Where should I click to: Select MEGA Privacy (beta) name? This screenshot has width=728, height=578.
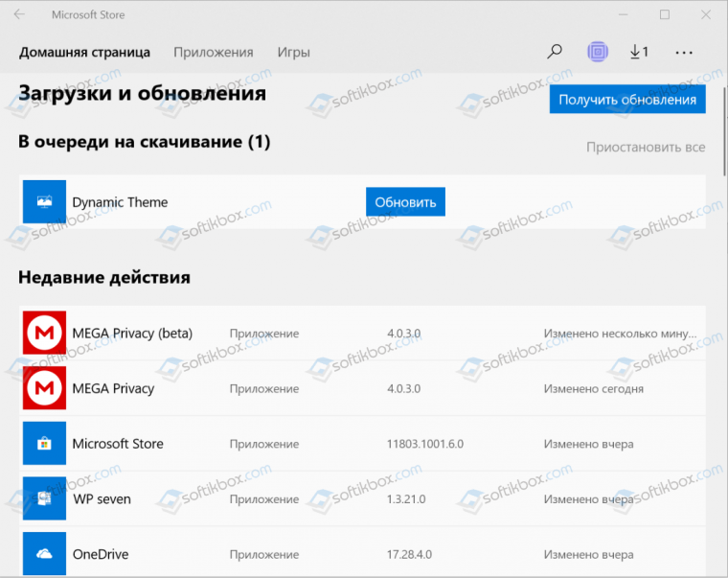(132, 334)
